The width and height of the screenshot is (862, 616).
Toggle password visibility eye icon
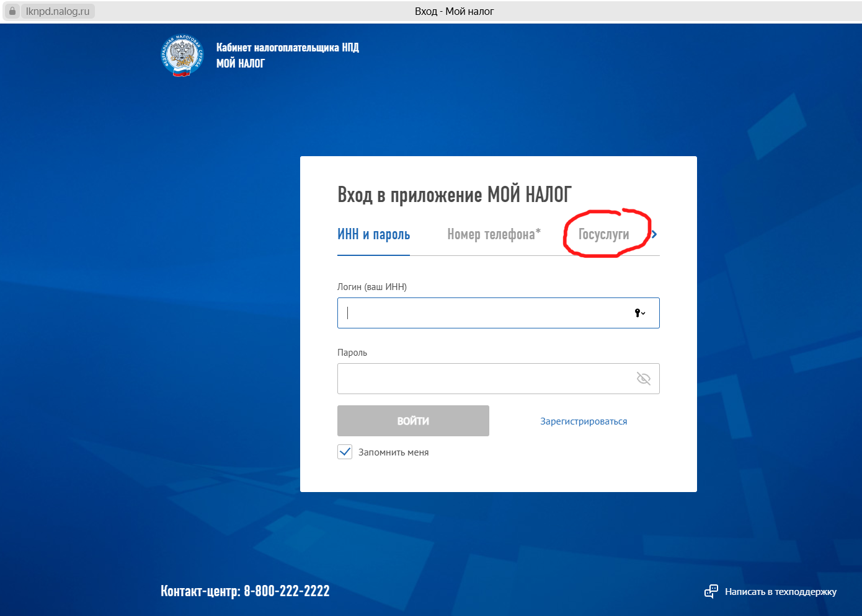pos(644,379)
